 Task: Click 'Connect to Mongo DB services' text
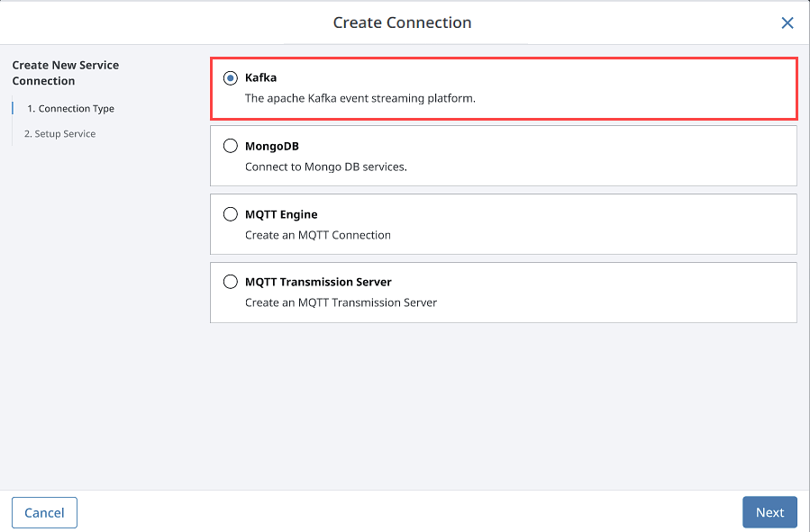coord(326,167)
